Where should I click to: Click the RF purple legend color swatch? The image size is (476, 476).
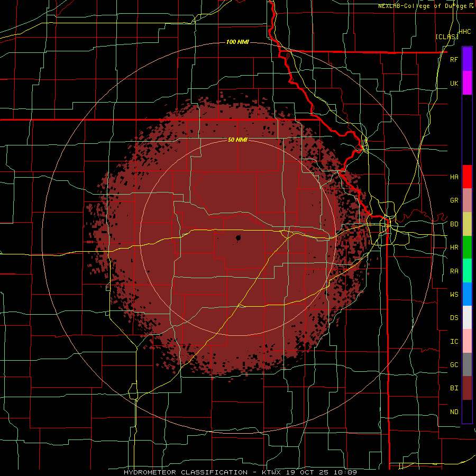click(x=467, y=59)
